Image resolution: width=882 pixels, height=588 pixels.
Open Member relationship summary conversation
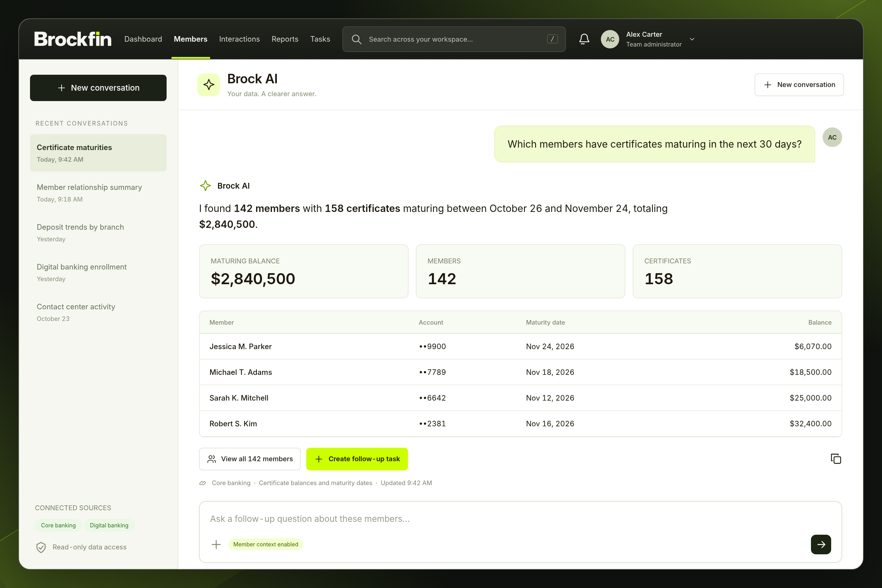[x=98, y=193]
